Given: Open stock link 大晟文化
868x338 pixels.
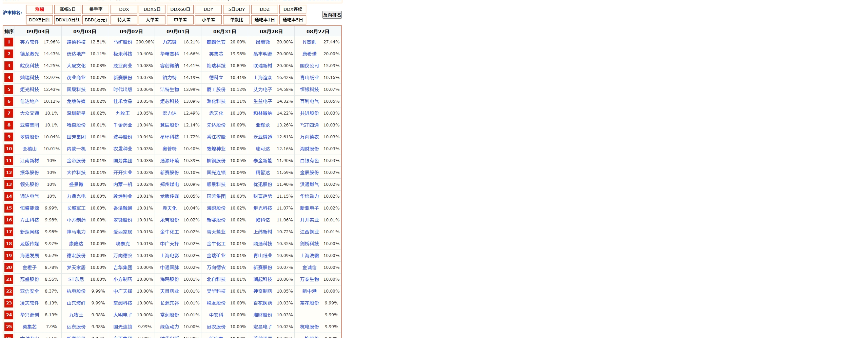Looking at the screenshot, I should pyautogui.click(x=76, y=66).
